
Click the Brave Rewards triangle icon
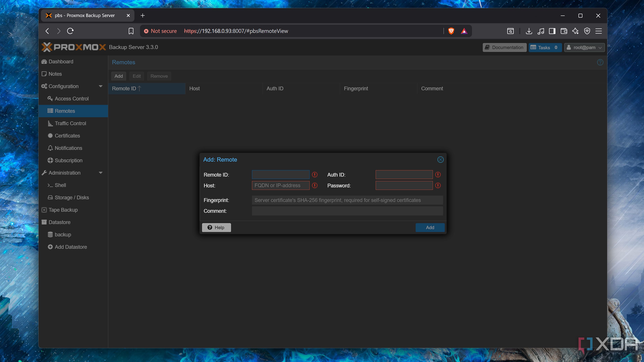[x=464, y=31]
